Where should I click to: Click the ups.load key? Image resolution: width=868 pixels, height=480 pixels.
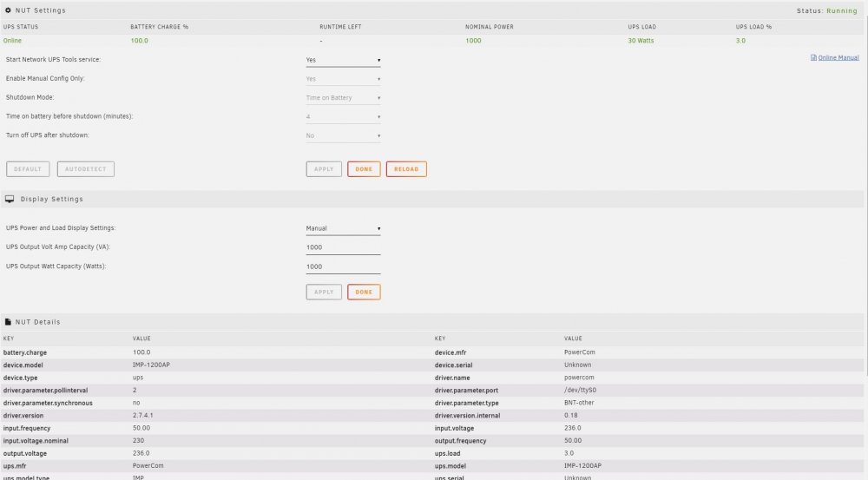pyautogui.click(x=447, y=453)
